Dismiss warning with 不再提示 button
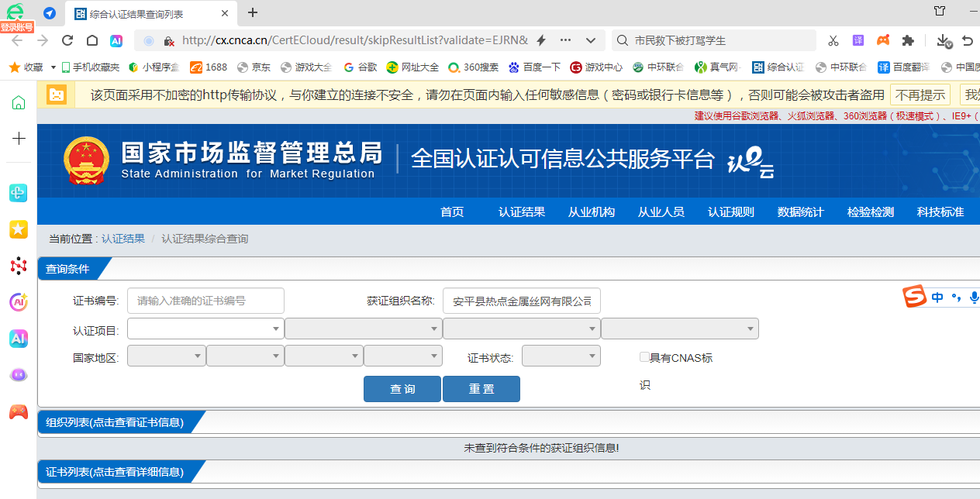 point(920,95)
